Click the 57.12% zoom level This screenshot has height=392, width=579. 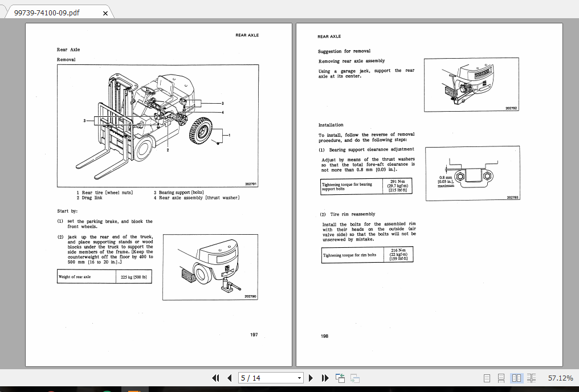point(560,378)
